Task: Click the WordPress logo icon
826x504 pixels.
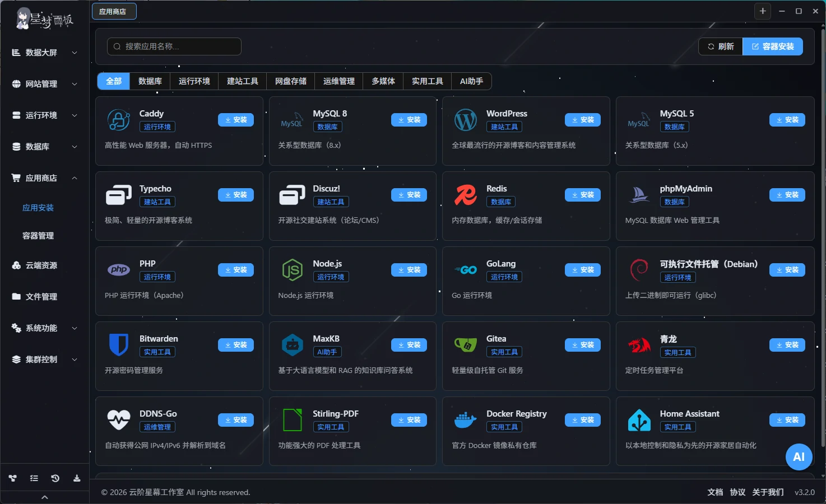Action: coord(466,120)
